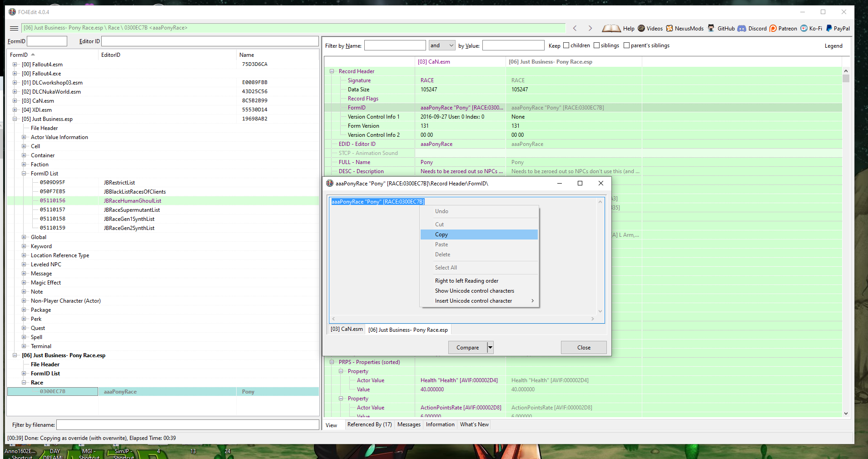Image resolution: width=868 pixels, height=459 pixels.
Task: Focus the by Value filter field
Action: tap(513, 45)
